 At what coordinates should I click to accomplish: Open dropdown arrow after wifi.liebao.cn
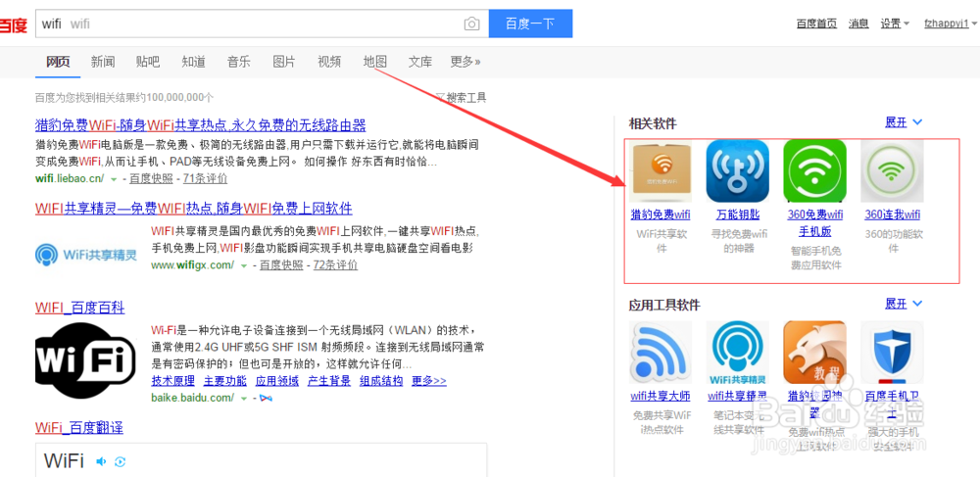tap(114, 179)
